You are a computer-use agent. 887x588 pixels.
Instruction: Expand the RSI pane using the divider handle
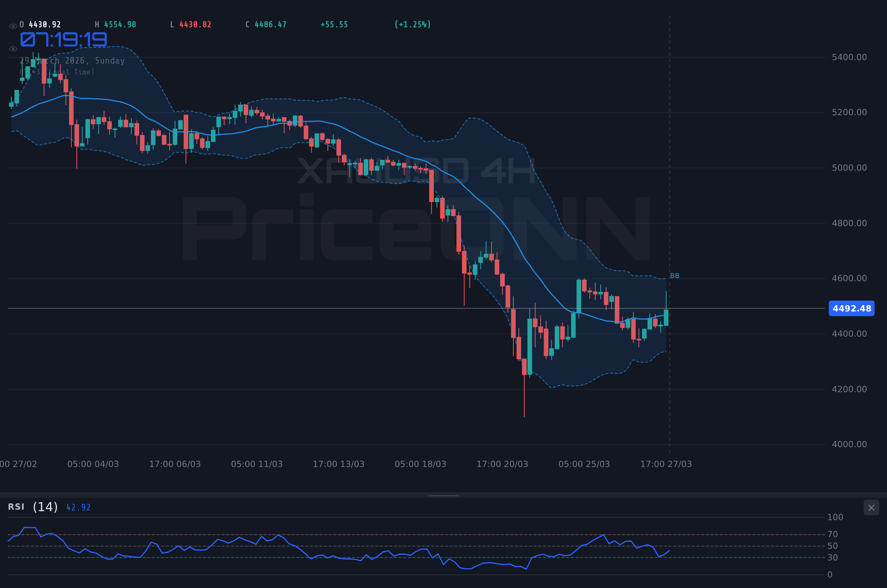(443, 495)
